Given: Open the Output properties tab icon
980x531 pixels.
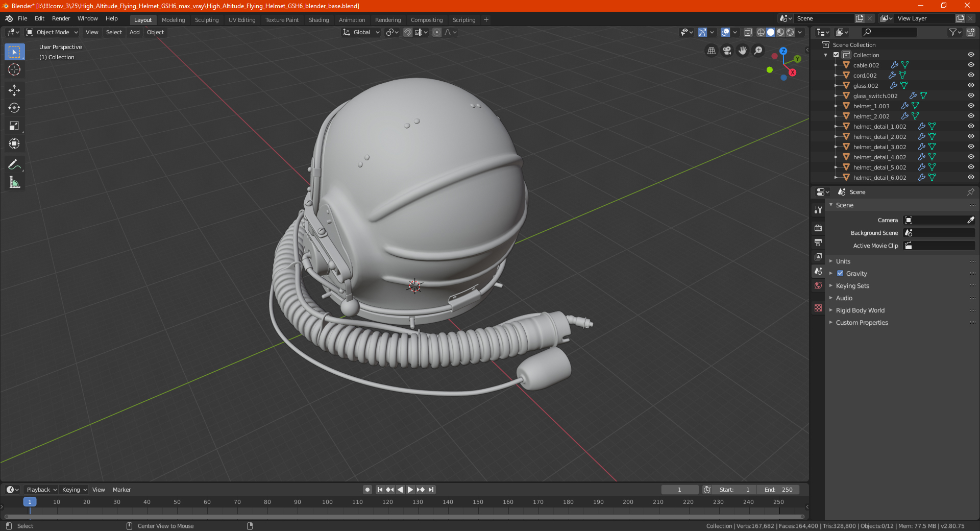Looking at the screenshot, I should [x=818, y=242].
